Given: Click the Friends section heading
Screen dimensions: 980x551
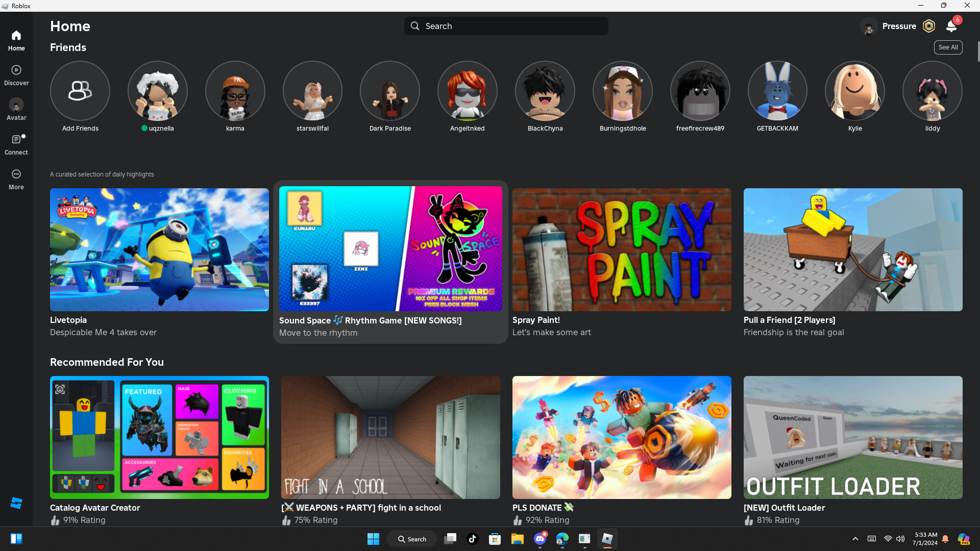Looking at the screenshot, I should [x=68, y=47].
